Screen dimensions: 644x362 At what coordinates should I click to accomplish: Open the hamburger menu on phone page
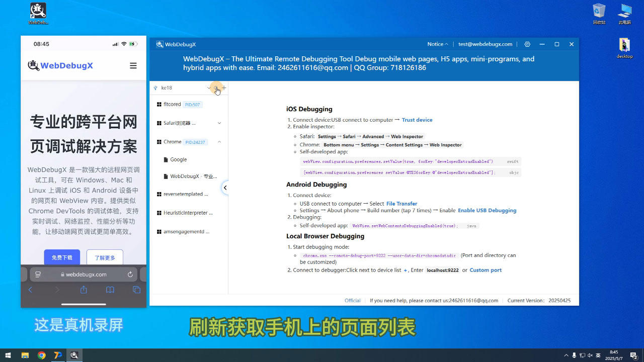pyautogui.click(x=133, y=65)
